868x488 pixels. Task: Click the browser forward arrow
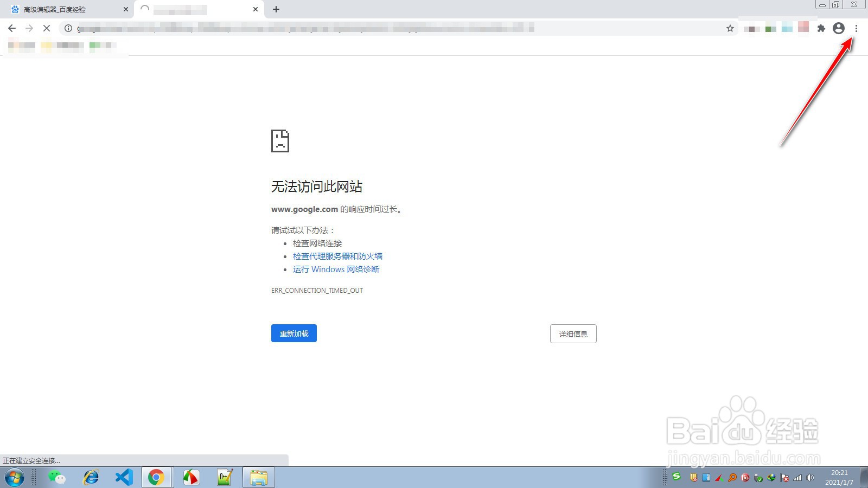point(29,28)
